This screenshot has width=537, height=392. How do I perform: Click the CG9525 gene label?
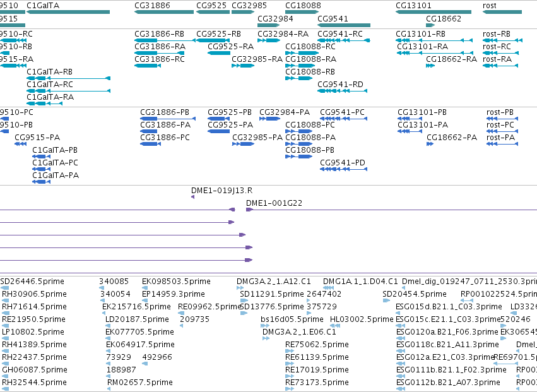click(211, 6)
